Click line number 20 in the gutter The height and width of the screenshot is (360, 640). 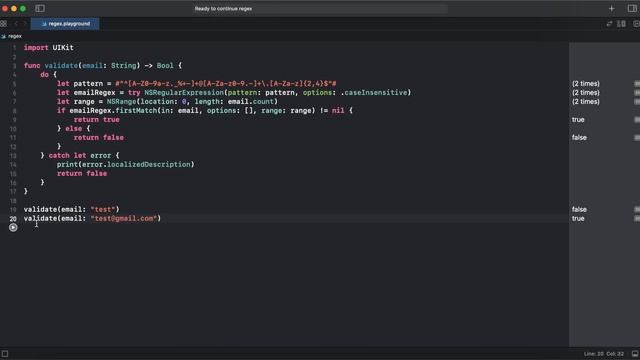(13, 219)
